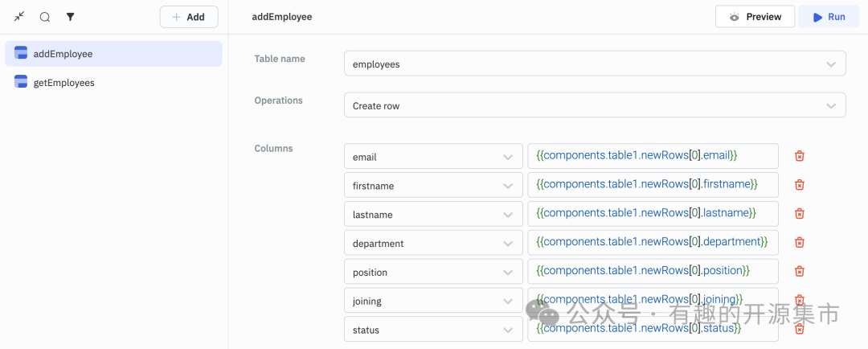Run the addEmployee query
Viewport: 868px width, 349px height.
[x=829, y=17]
